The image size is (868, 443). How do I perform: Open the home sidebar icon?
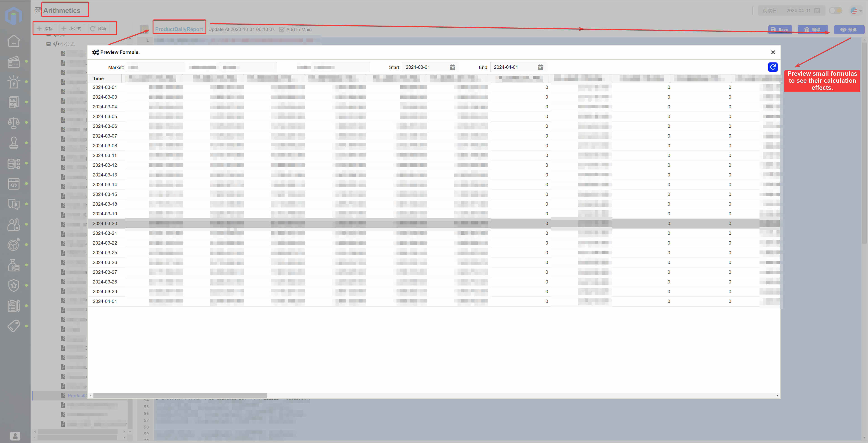14,41
